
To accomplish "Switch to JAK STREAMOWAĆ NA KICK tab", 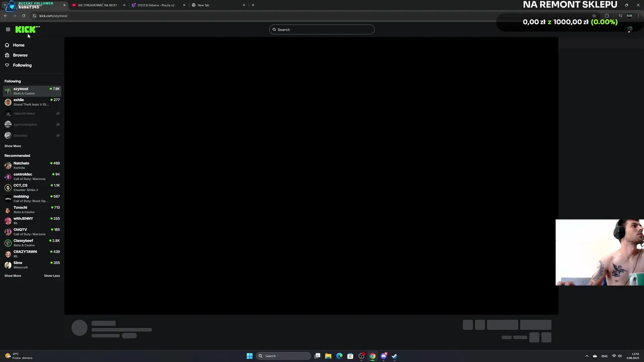I will pyautogui.click(x=97, y=5).
